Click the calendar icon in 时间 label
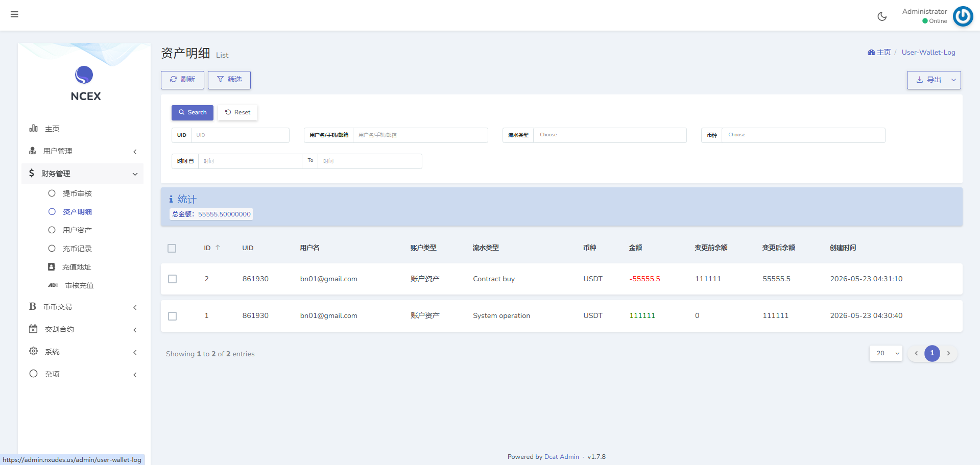This screenshot has width=980, height=465. [192, 161]
